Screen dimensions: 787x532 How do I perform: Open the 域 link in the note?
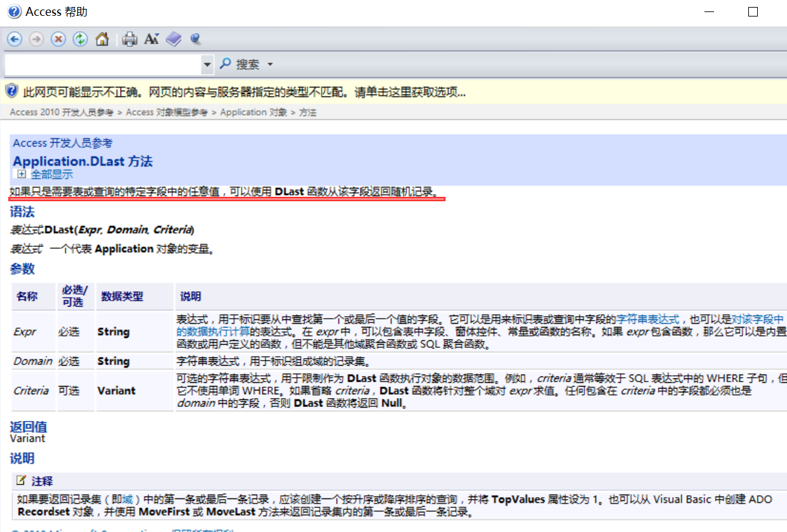click(127, 500)
